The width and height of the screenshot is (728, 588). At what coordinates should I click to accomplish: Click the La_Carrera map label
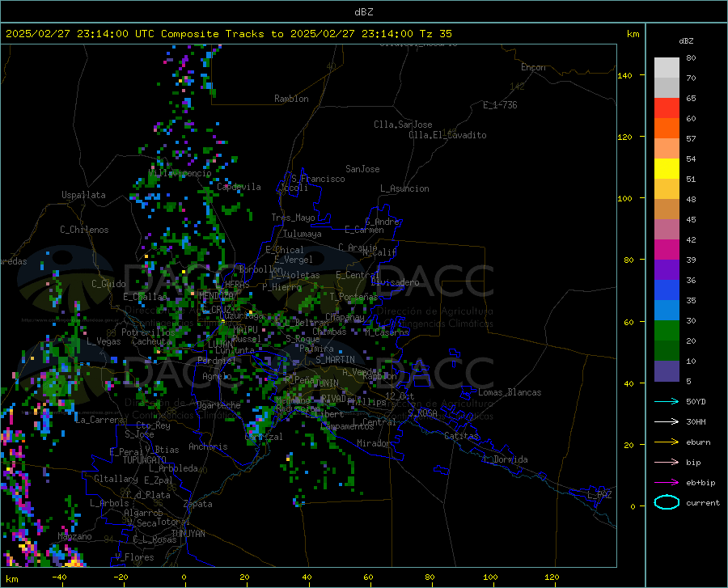coord(99,420)
